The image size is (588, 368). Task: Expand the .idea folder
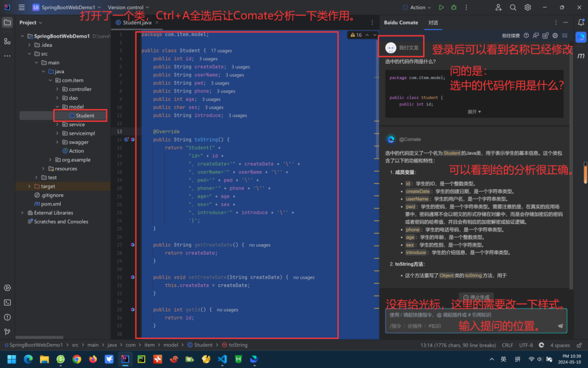click(29, 45)
